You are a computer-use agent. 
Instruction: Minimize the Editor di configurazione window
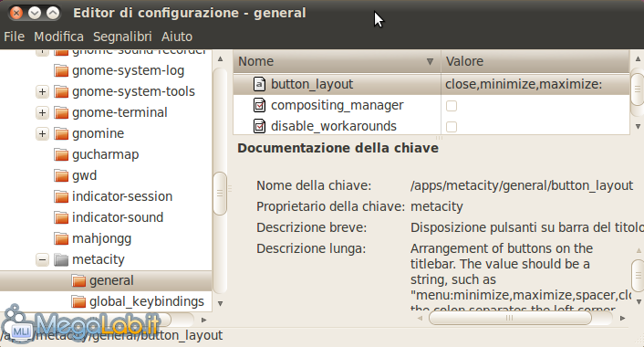[x=35, y=13]
